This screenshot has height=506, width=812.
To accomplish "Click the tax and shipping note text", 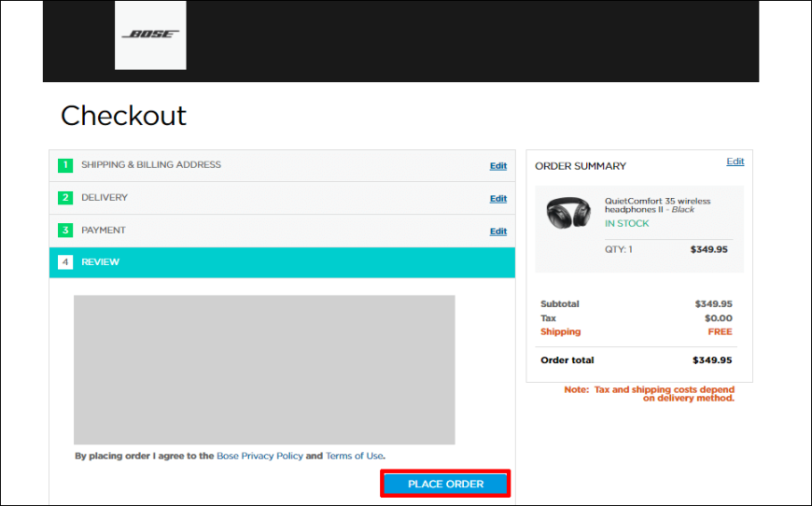I will pyautogui.click(x=650, y=394).
